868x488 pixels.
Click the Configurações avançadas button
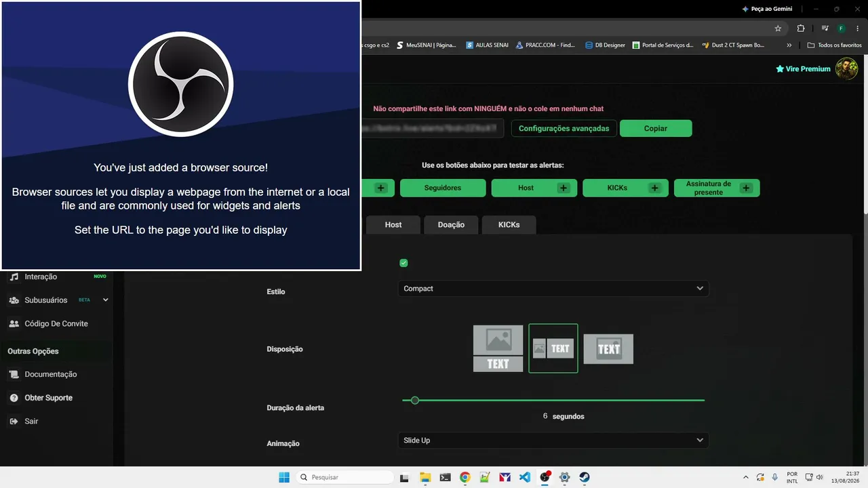(564, 129)
